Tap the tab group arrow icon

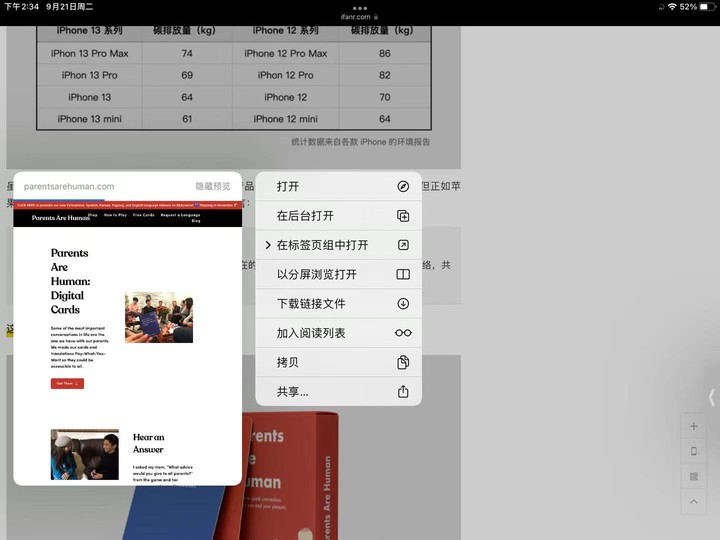click(x=403, y=245)
